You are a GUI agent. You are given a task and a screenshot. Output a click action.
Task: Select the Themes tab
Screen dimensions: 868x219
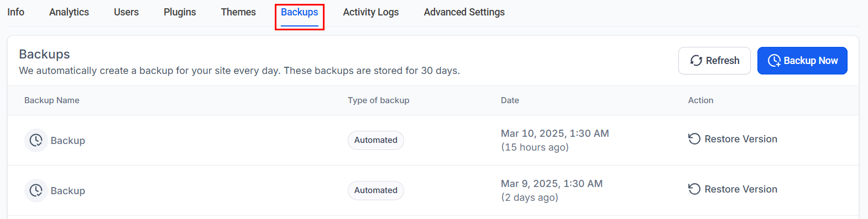pyautogui.click(x=238, y=12)
